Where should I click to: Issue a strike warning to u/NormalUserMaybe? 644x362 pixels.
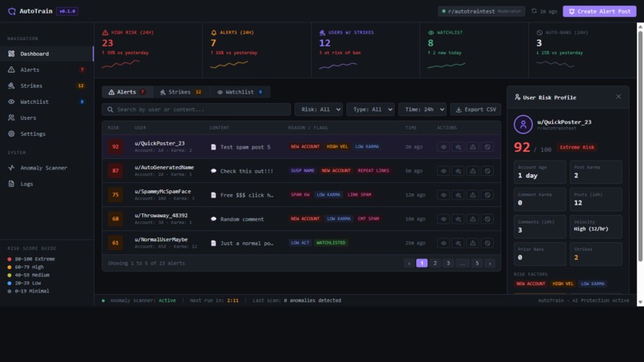click(x=473, y=243)
